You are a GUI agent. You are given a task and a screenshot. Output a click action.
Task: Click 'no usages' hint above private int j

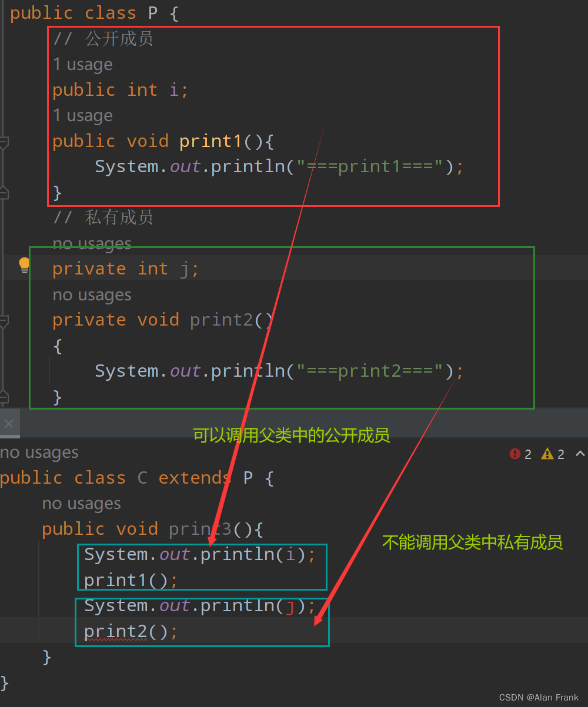(x=92, y=243)
